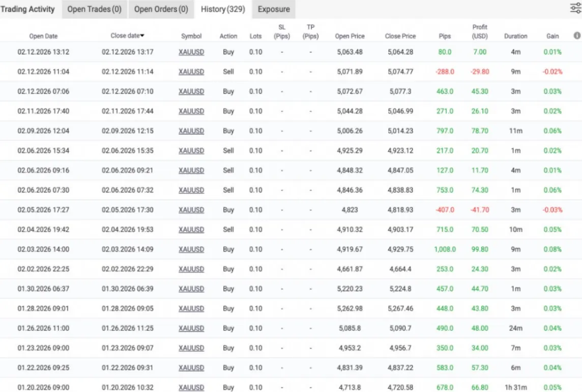Open XAUUSD link for 02.09.2026 12:04 trade
This screenshot has height=392, width=582.
click(x=191, y=131)
